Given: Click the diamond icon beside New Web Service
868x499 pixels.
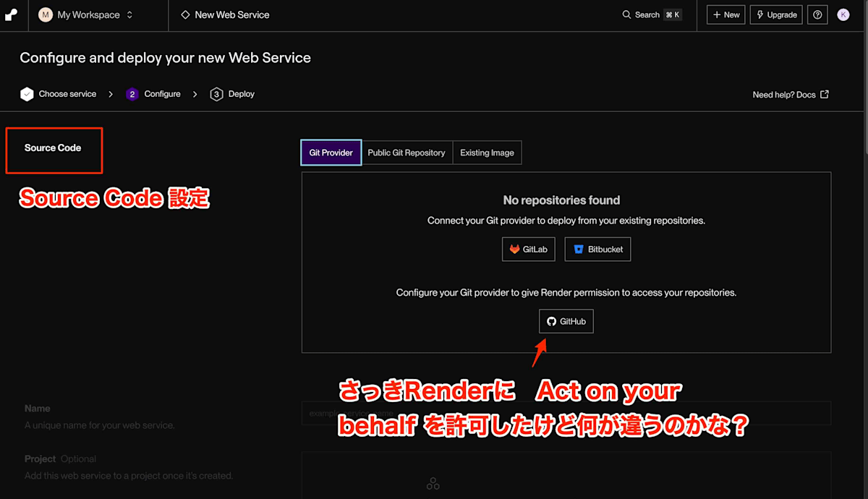Looking at the screenshot, I should (185, 14).
